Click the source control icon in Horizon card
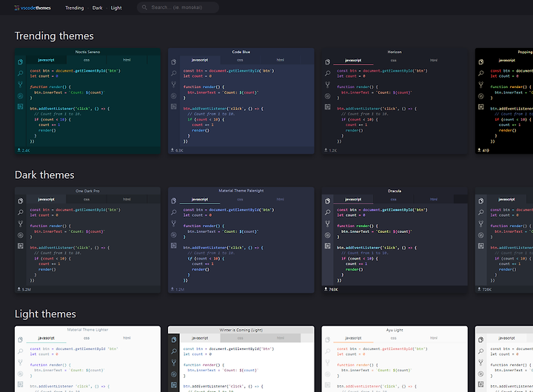This screenshot has height=392, width=533. pos(327,84)
